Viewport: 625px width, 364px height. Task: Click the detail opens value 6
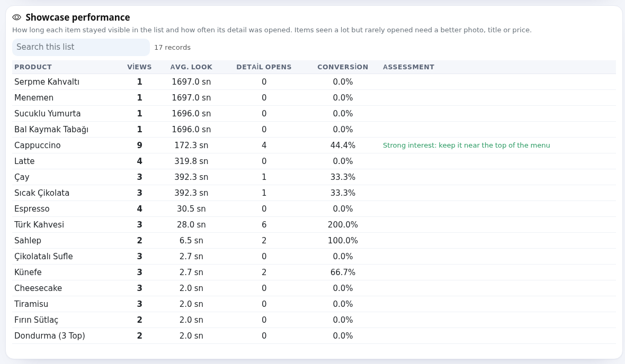pyautogui.click(x=264, y=225)
